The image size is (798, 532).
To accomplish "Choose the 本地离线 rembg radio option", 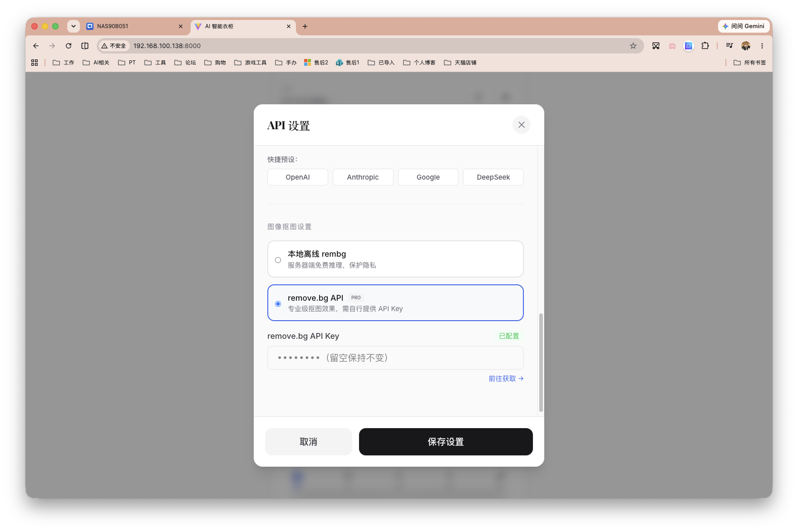I will 278,260.
